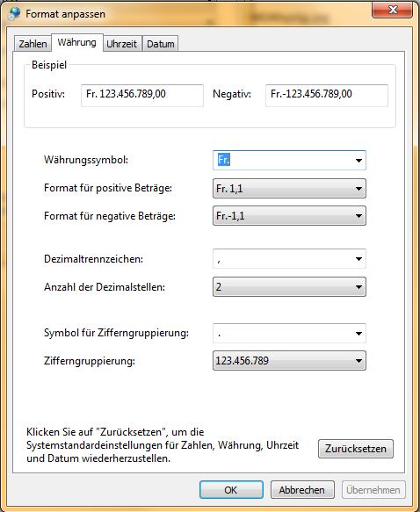Image resolution: width=420 pixels, height=512 pixels.
Task: Open the Währungssymbol dropdown arrow
Action: click(358, 161)
